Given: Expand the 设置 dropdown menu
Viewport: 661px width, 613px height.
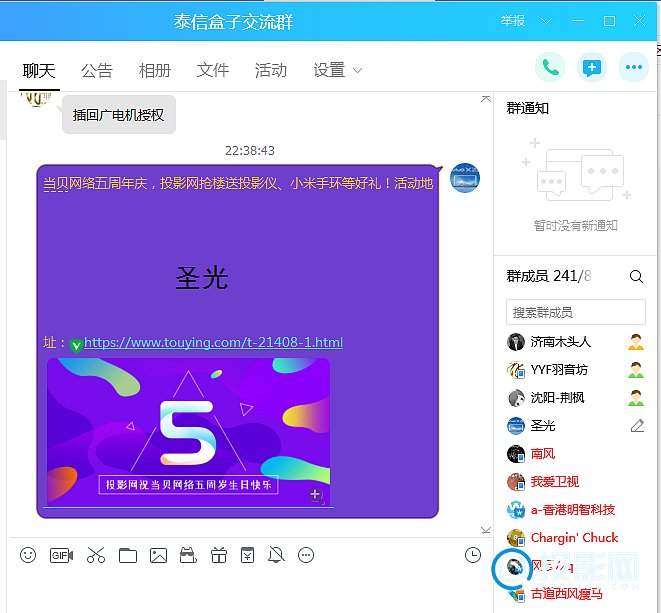Looking at the screenshot, I should click(337, 70).
